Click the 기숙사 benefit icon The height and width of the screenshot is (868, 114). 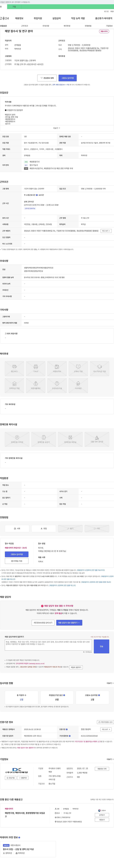tap(36, 369)
